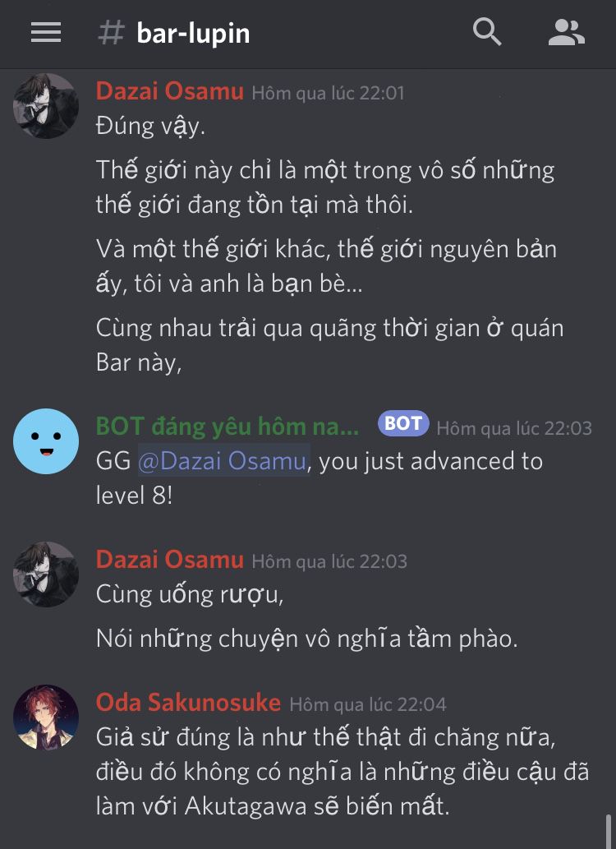Select the level 8 announcement message
Viewport: 616px width, 849px height.
tap(319, 478)
